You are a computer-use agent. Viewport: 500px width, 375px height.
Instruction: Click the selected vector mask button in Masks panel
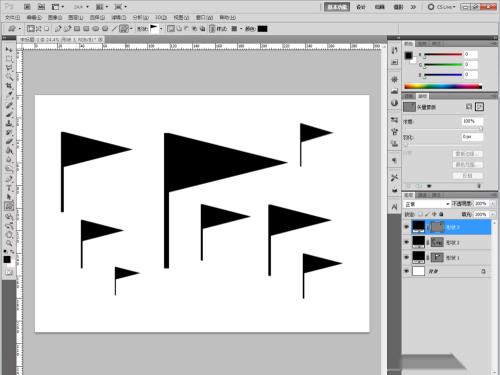tap(479, 107)
